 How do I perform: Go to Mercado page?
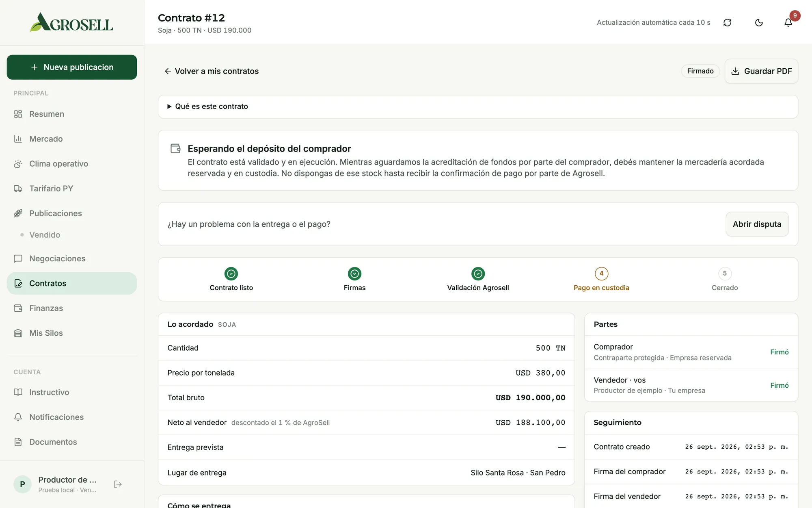(72, 139)
